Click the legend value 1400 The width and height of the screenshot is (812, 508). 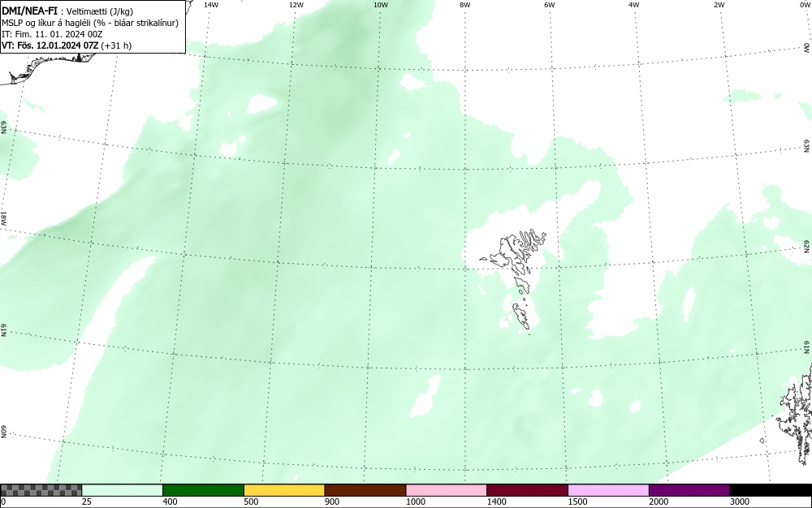(x=496, y=502)
